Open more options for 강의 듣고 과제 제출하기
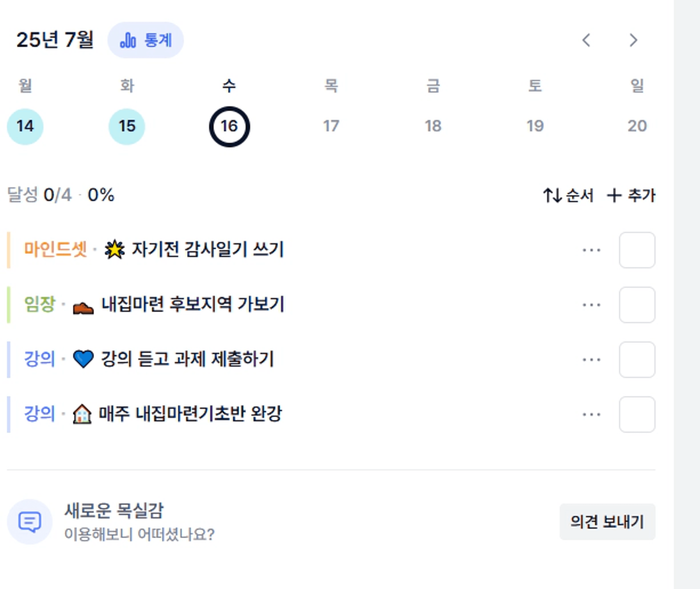The width and height of the screenshot is (700, 589). point(592,360)
